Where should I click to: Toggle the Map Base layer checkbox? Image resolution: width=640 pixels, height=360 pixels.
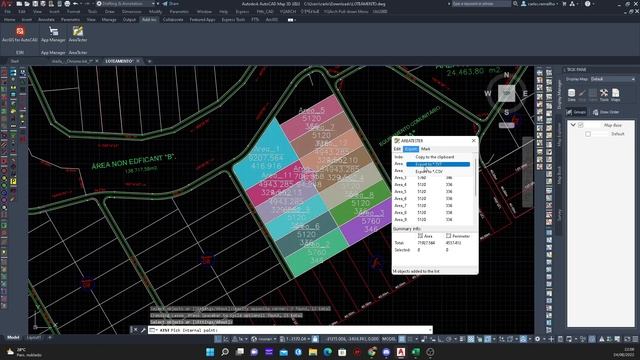(580, 125)
